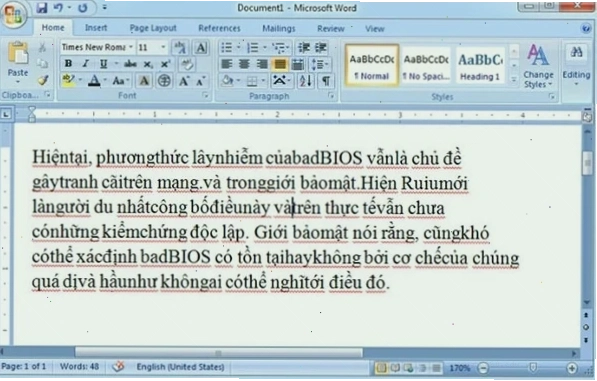Click the Undo arrow icon
597x381 pixels.
(59, 8)
